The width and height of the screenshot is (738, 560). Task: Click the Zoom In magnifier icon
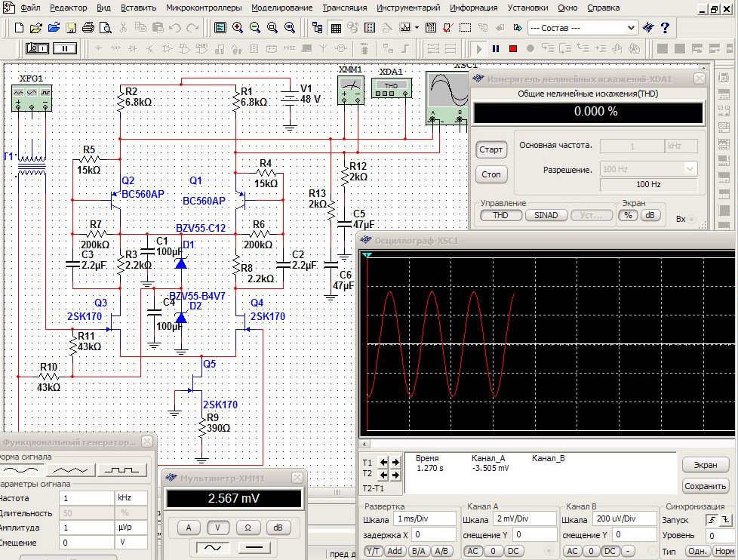(x=238, y=28)
